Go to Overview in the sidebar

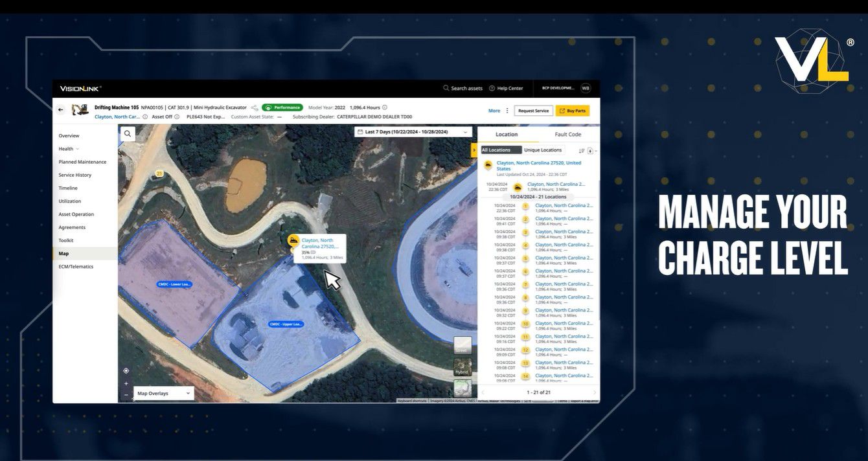[69, 136]
